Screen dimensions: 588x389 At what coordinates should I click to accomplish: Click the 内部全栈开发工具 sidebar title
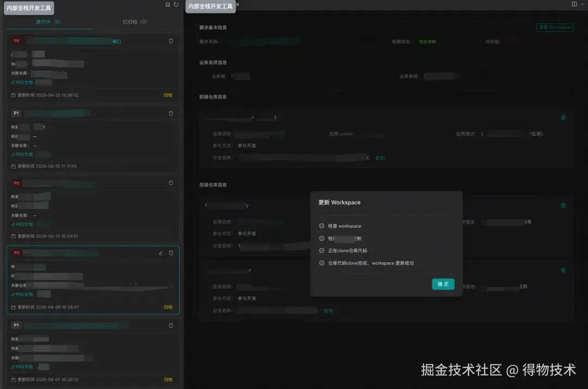coord(29,8)
